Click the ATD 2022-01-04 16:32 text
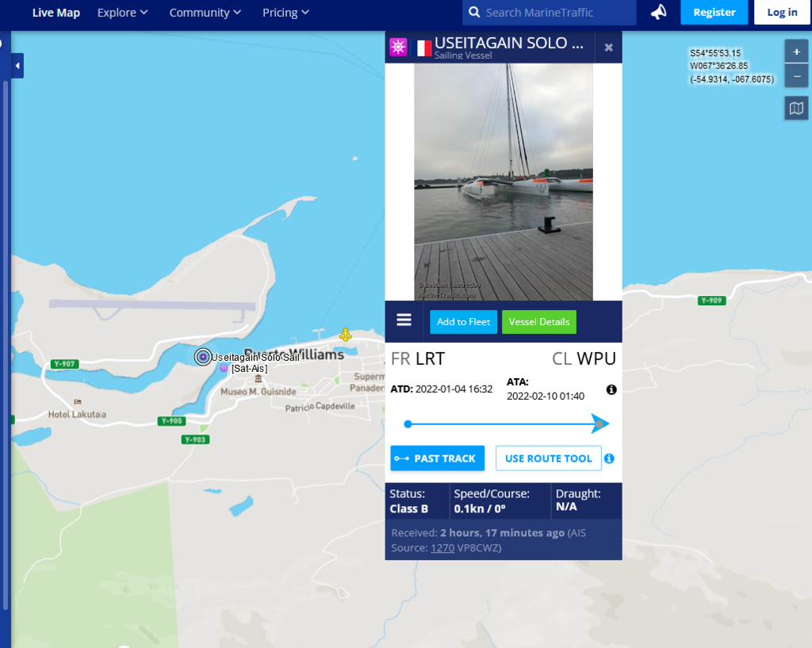The image size is (812, 648). pos(441,389)
